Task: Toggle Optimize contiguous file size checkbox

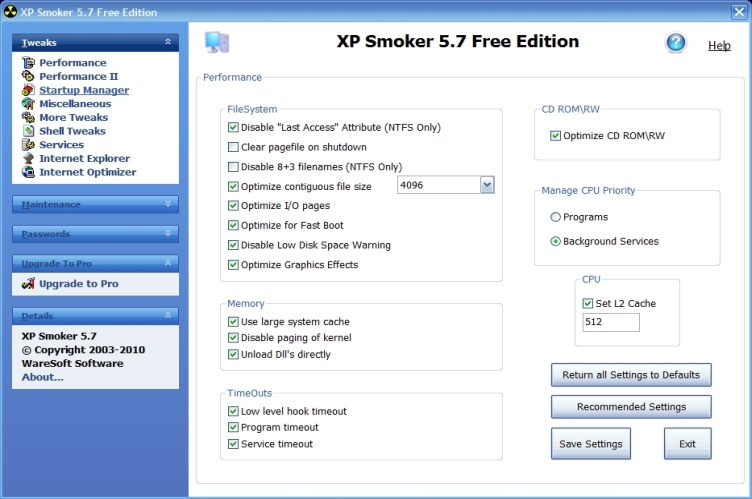Action: 233,186
